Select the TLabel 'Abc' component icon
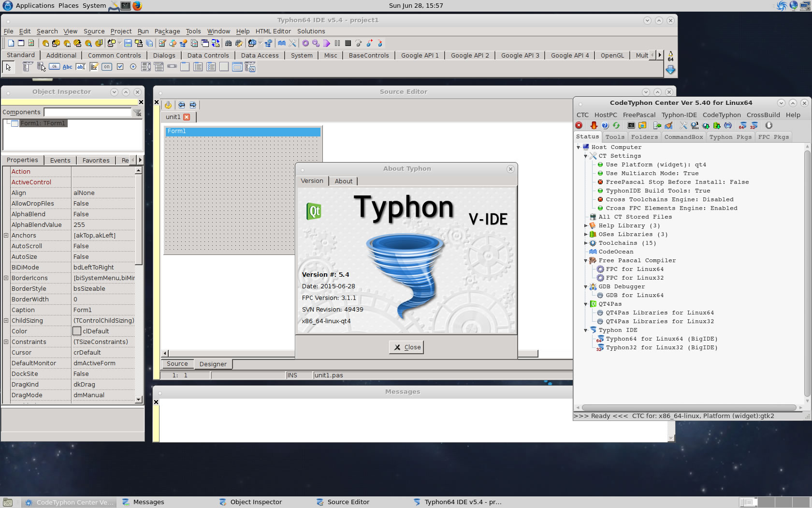Image resolution: width=812 pixels, height=508 pixels. (68, 67)
